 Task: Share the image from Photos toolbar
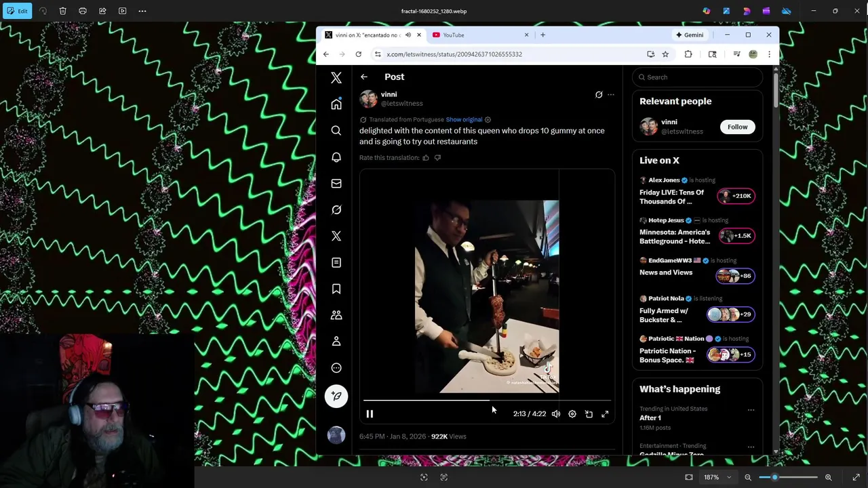(102, 11)
